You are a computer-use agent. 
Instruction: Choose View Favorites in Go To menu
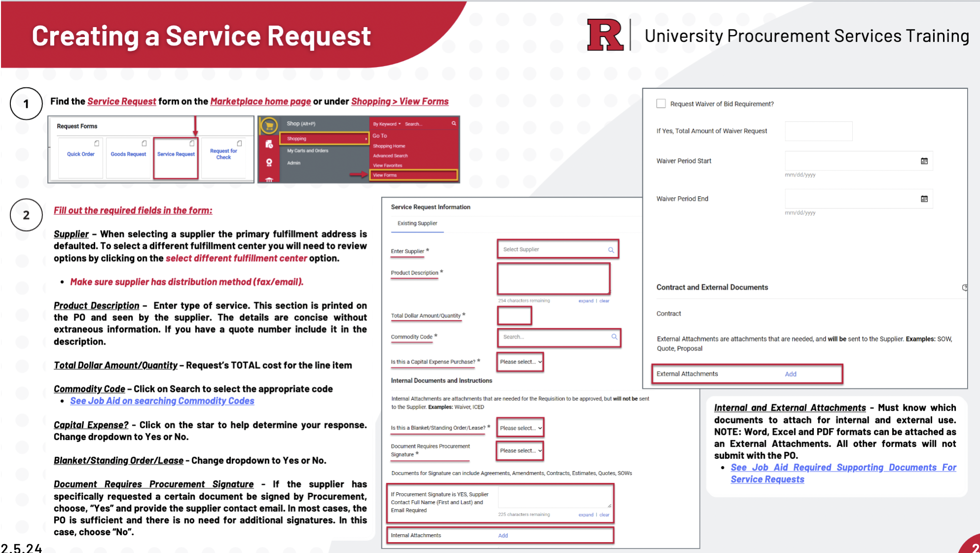point(387,166)
